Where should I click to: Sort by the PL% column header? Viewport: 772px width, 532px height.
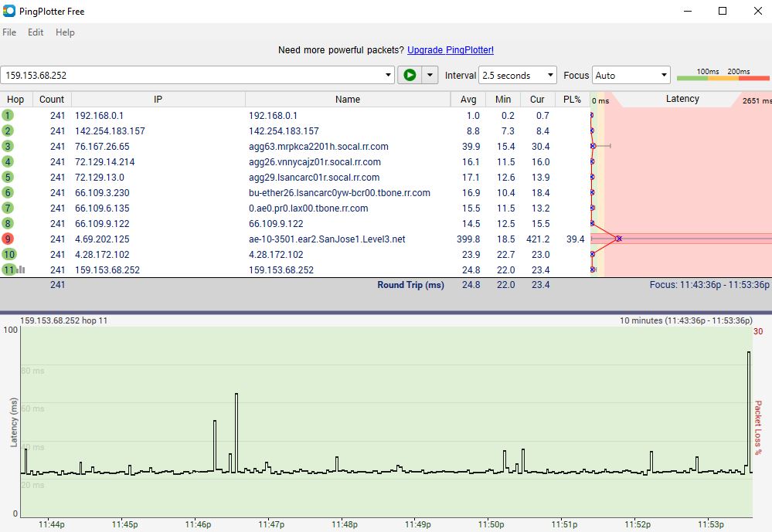pos(572,99)
